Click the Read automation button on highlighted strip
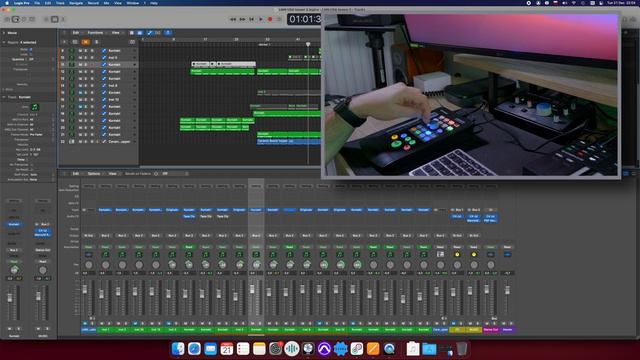Screen dimensions: 640x360 click(256, 247)
